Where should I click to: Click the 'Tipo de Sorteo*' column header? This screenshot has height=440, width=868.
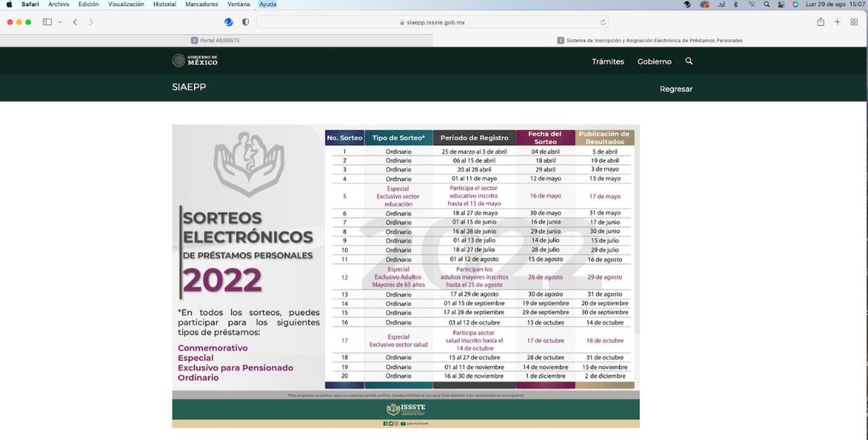click(399, 137)
